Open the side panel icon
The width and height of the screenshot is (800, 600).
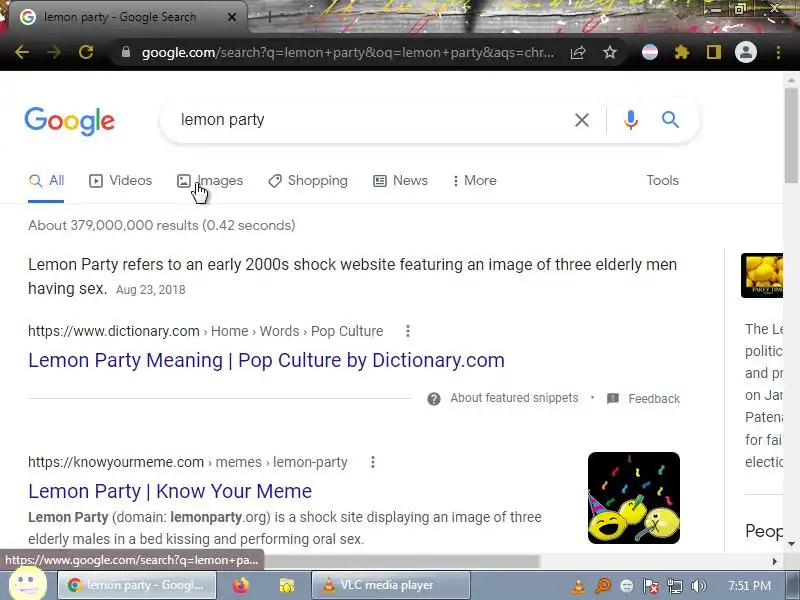point(714,52)
